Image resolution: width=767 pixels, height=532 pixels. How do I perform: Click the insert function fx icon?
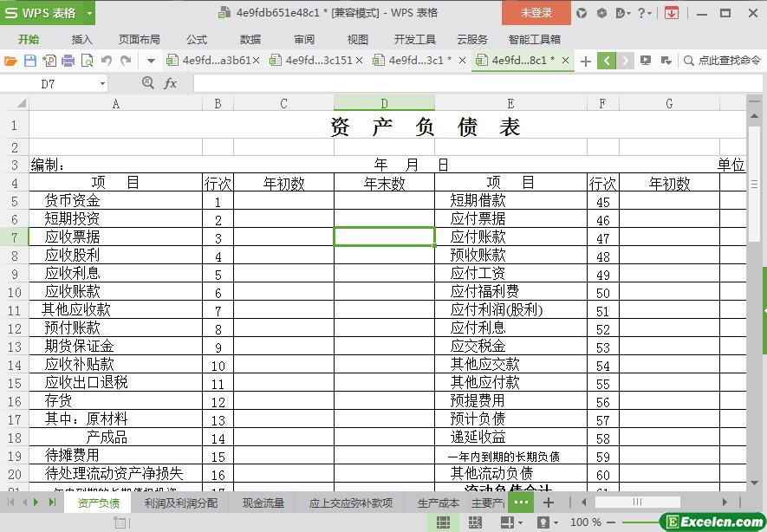[171, 83]
